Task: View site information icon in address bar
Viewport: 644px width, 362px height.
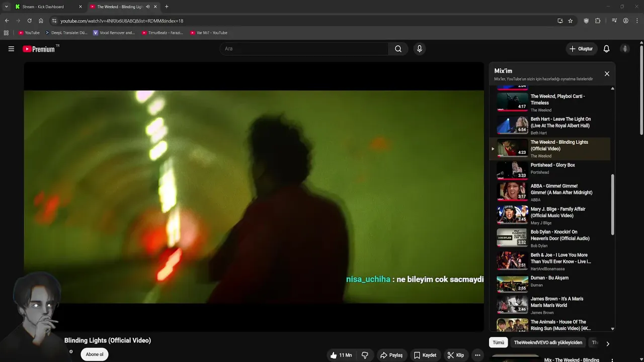Action: (x=54, y=21)
